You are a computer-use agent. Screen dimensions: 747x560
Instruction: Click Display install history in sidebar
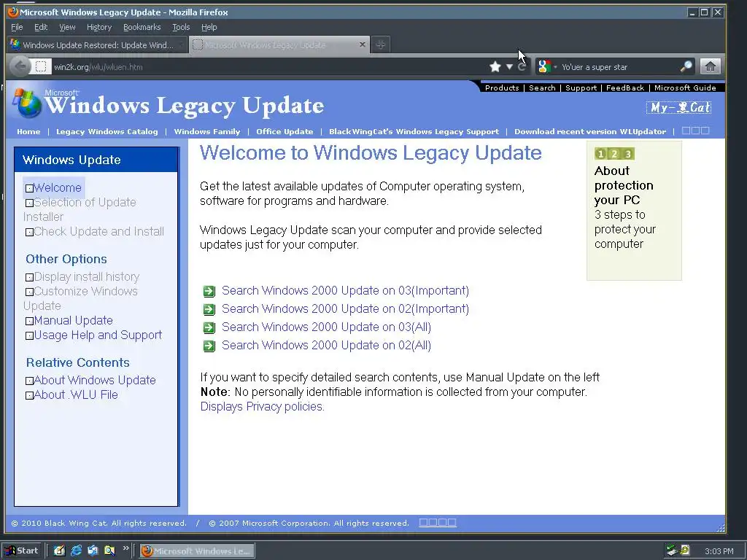87,276
